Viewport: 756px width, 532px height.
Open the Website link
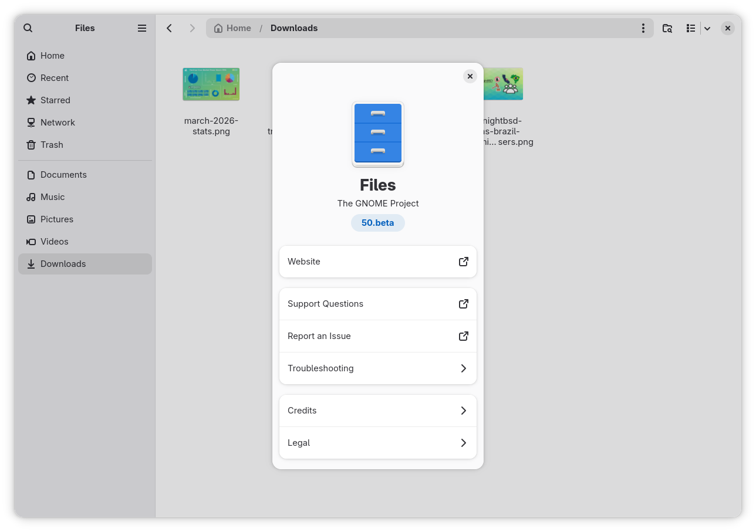coord(377,262)
